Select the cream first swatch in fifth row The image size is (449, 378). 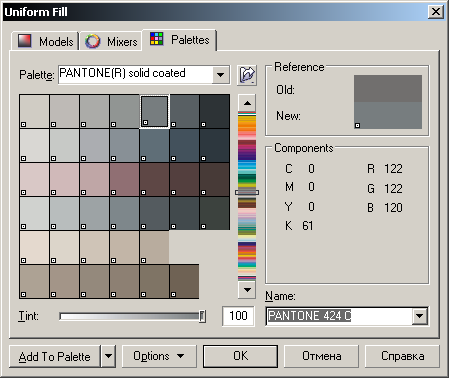pyautogui.click(x=35, y=247)
